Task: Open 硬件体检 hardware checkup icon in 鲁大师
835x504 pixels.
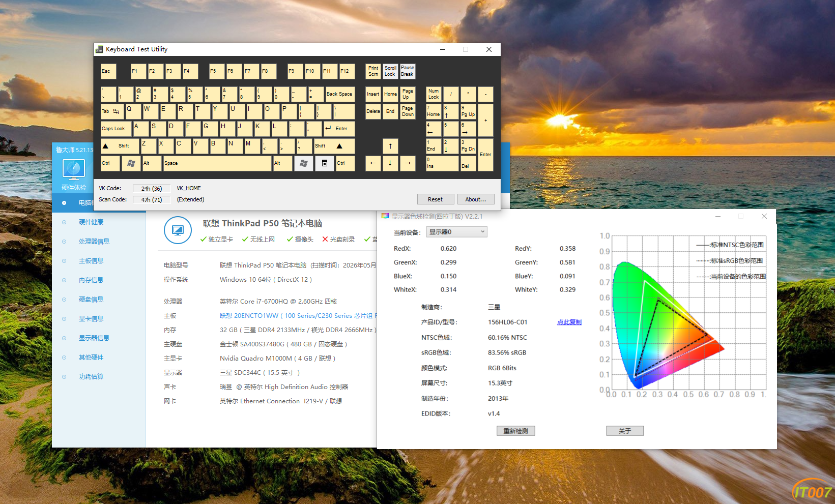Action: point(74,175)
